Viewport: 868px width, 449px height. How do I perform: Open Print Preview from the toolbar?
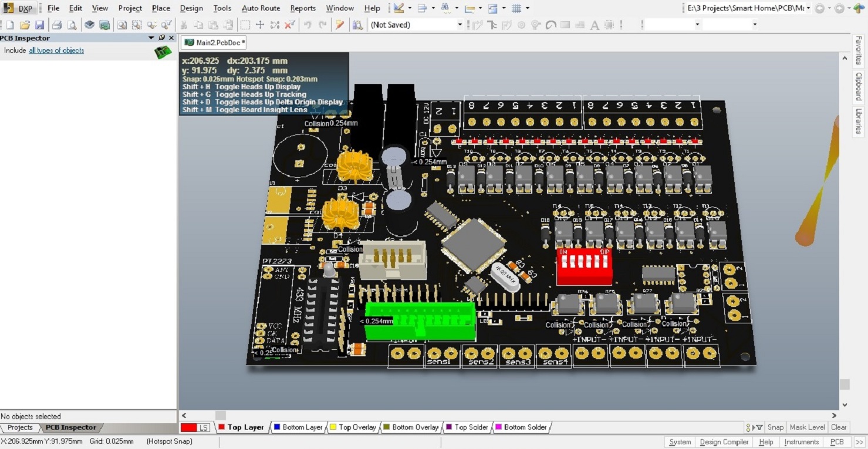72,25
